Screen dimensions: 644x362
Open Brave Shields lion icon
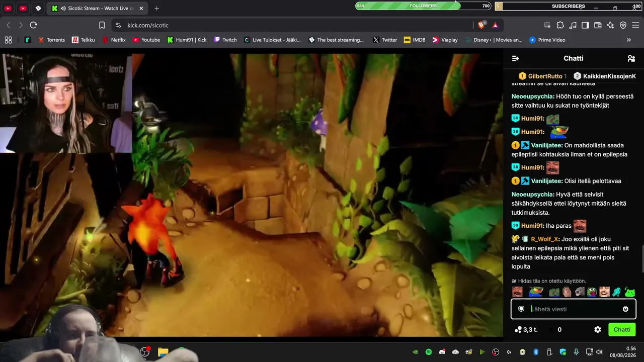point(481,25)
